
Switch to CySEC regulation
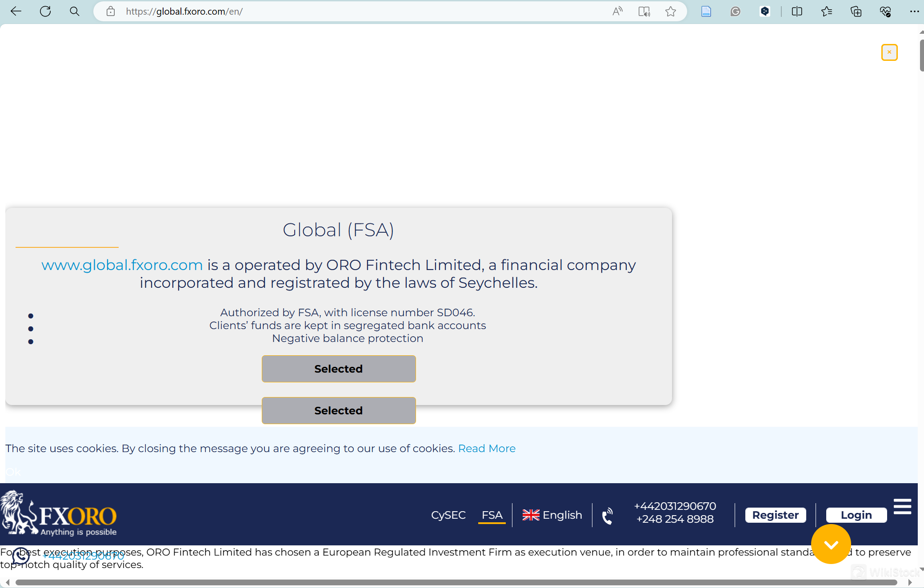[448, 515]
